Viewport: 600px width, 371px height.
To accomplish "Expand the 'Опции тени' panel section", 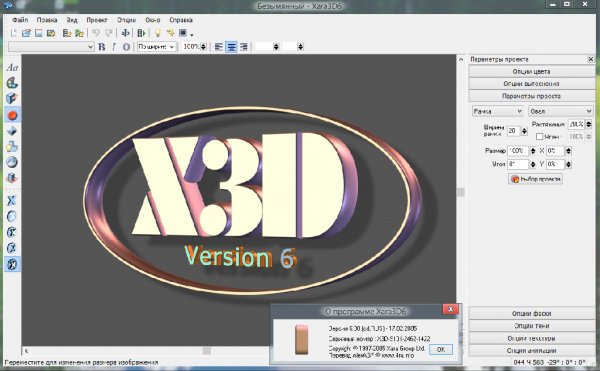I will click(x=532, y=326).
